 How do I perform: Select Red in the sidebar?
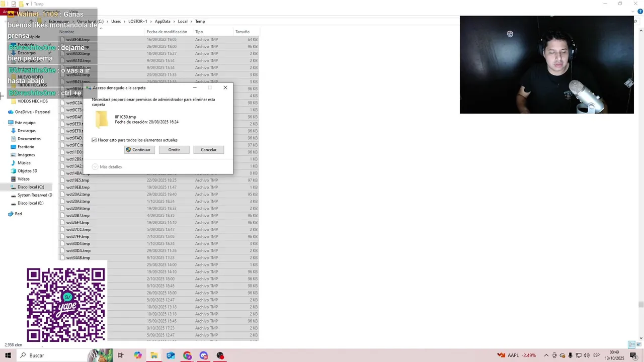click(15, 214)
